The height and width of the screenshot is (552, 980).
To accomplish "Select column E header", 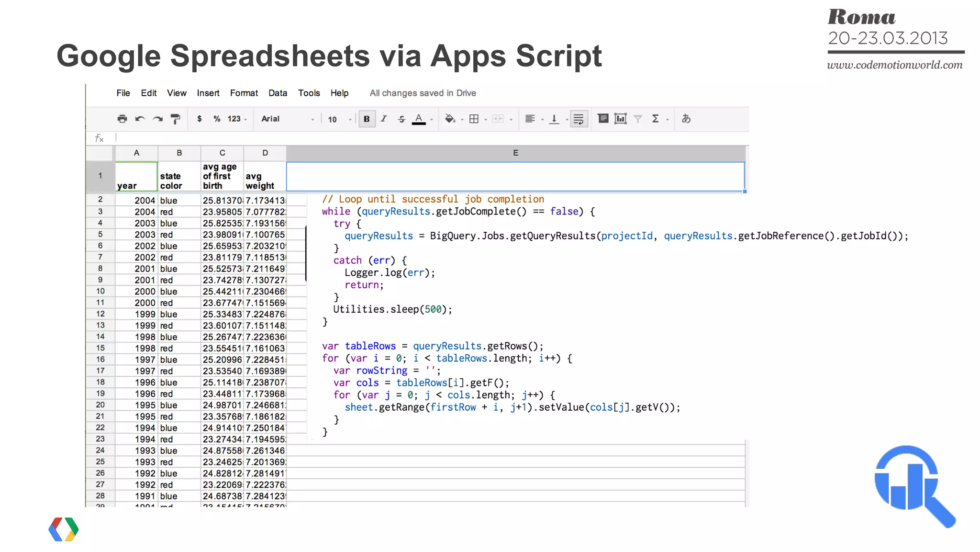I will (515, 153).
